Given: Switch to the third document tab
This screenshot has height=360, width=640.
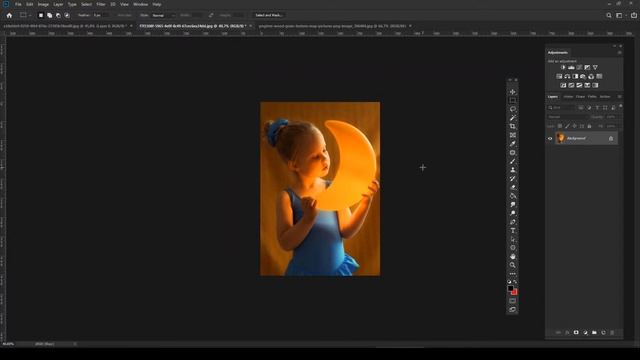Looking at the screenshot, I should pyautogui.click(x=332, y=26).
